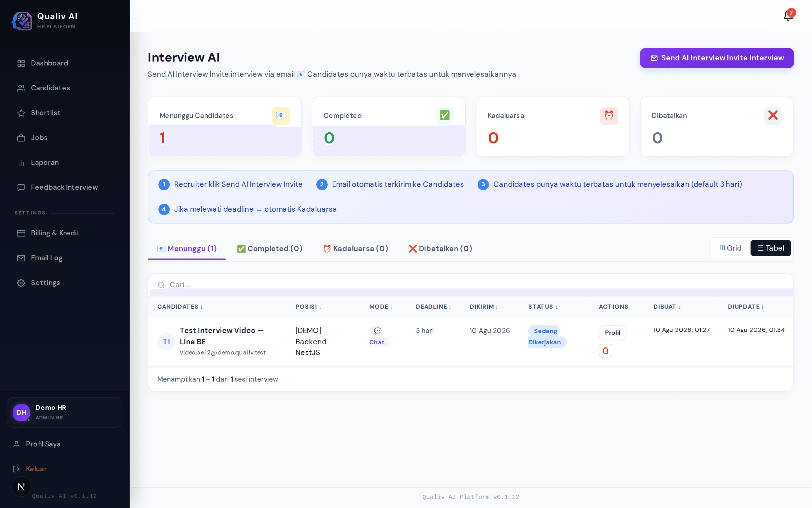Open Billing & Kredit settings
The width and height of the screenshot is (812, 508).
click(65, 233)
